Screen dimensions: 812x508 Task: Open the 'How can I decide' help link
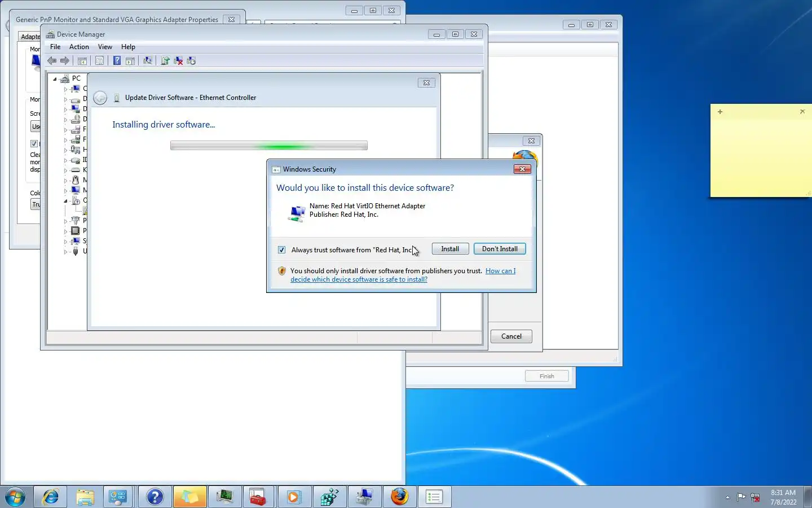[403, 275]
